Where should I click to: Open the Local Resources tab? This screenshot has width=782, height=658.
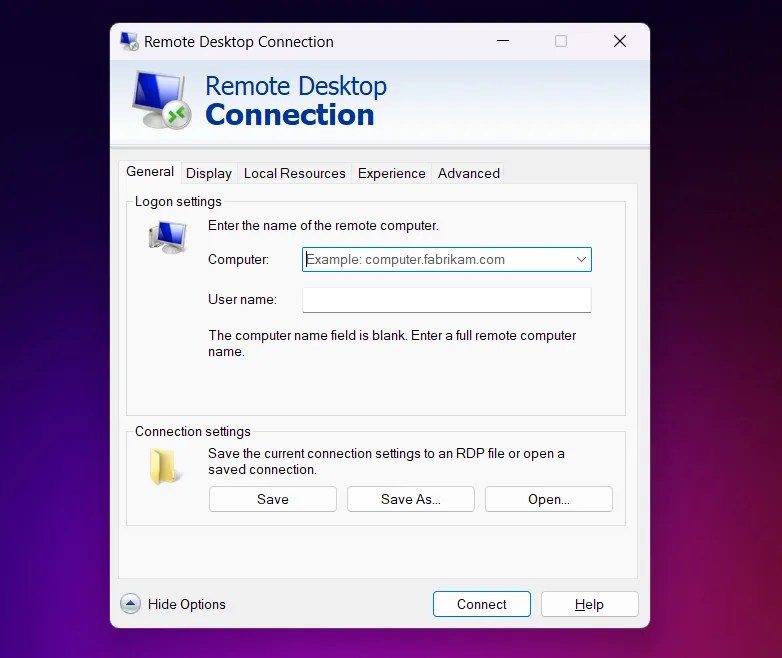(x=295, y=173)
